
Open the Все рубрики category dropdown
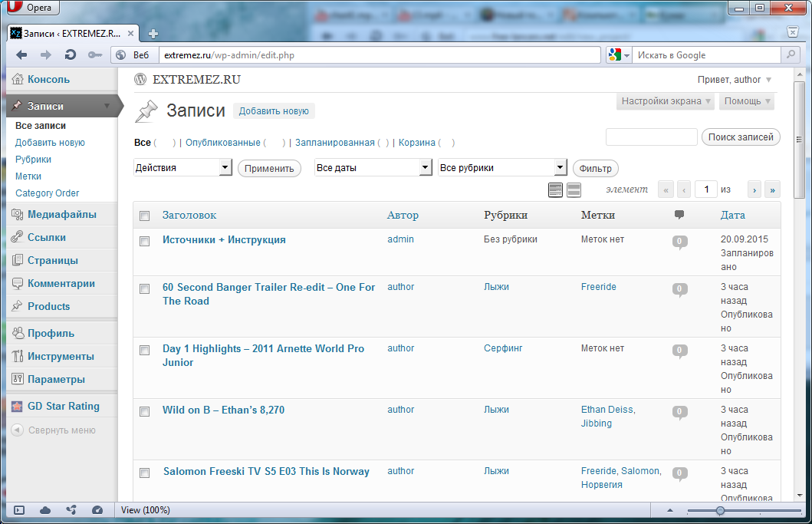coord(501,168)
